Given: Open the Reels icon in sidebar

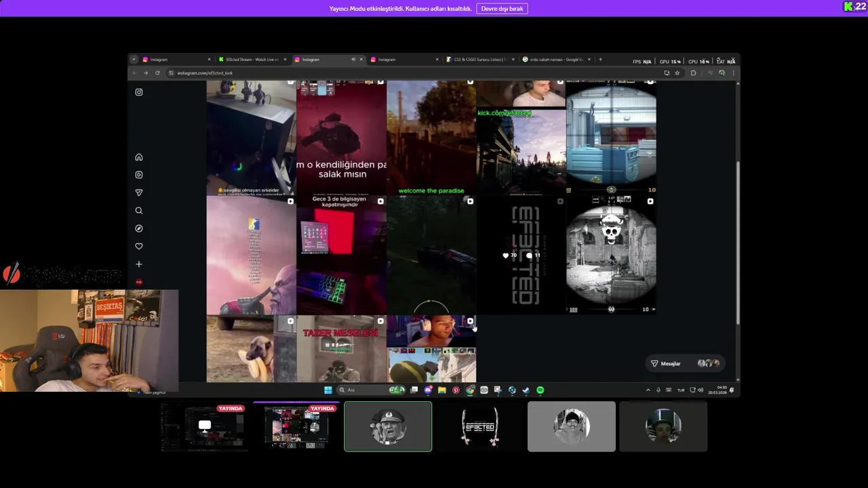Looking at the screenshot, I should click(139, 175).
